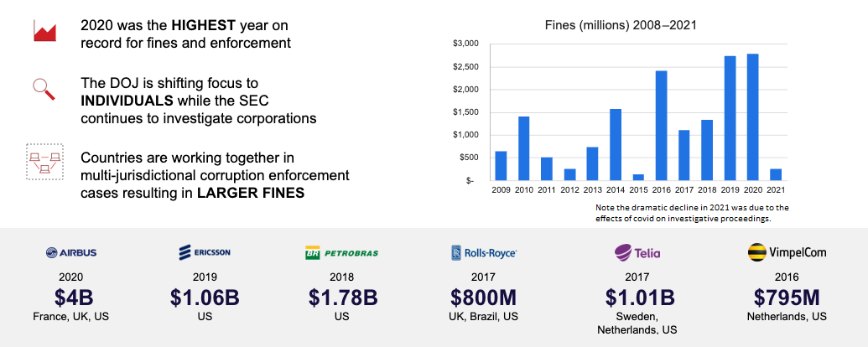This screenshot has height=347, width=868.
Task: Click the Telia $1.01B fine amount
Action: click(x=639, y=298)
